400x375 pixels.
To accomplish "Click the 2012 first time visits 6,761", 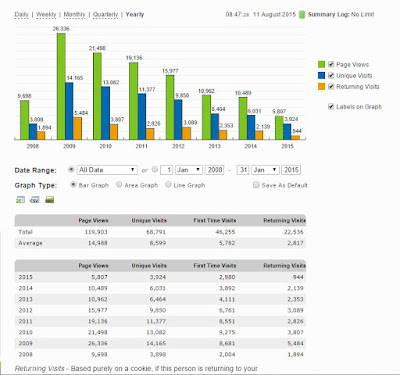I will [227, 310].
